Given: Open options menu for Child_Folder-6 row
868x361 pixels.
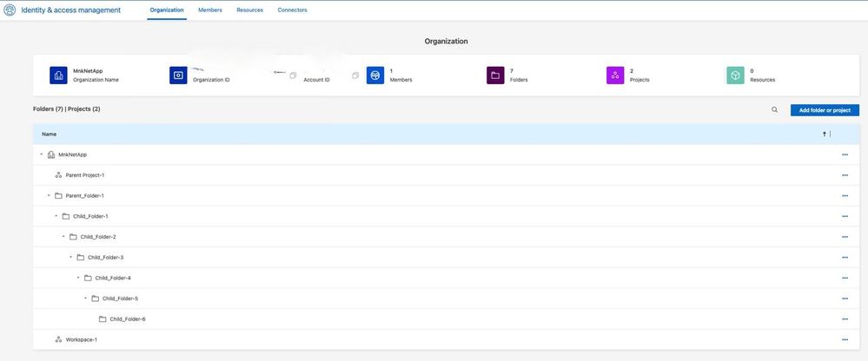Looking at the screenshot, I should click(845, 319).
